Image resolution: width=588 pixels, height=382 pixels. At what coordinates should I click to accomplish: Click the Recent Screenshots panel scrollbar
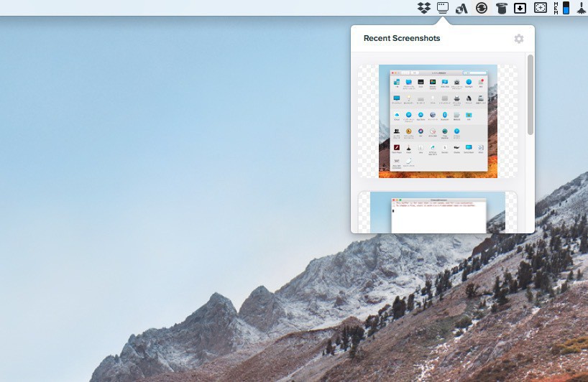click(x=530, y=95)
